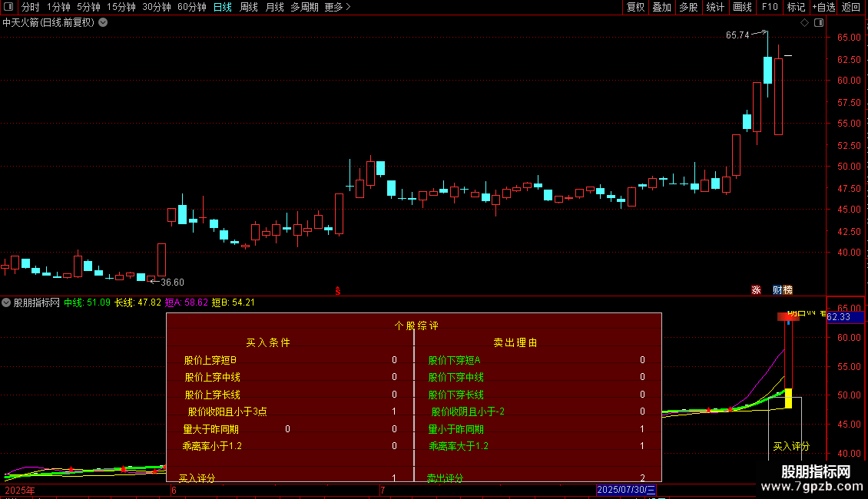Viewport: 868px width, 499px height.
Task: Click the 卖出理由 column header
Action: 515,343
